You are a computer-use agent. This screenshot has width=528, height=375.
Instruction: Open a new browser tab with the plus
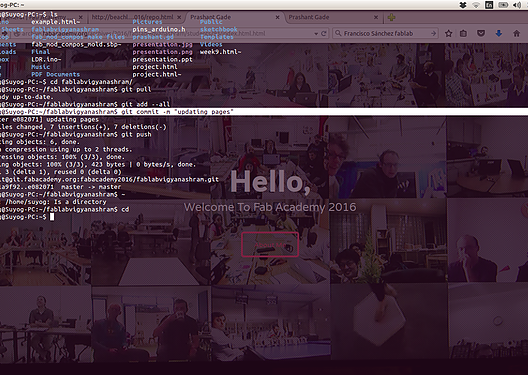click(391, 18)
